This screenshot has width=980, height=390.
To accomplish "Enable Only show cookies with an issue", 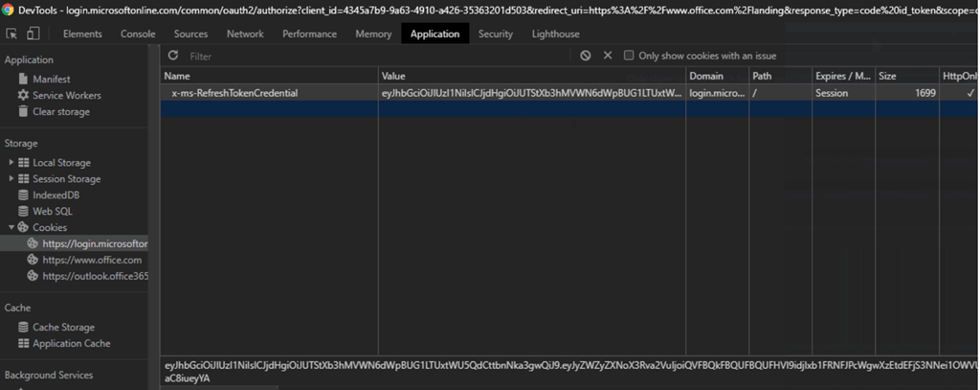I will (629, 56).
